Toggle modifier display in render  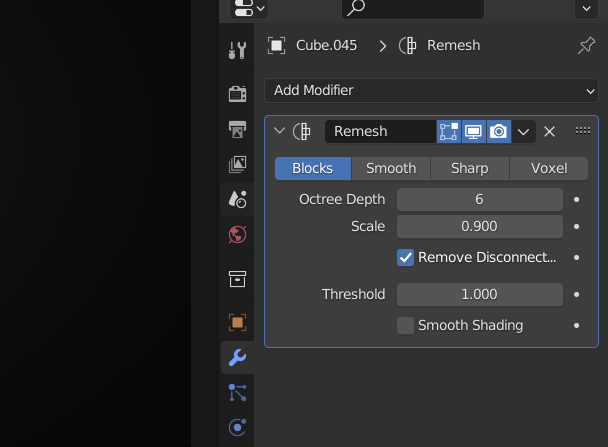499,131
